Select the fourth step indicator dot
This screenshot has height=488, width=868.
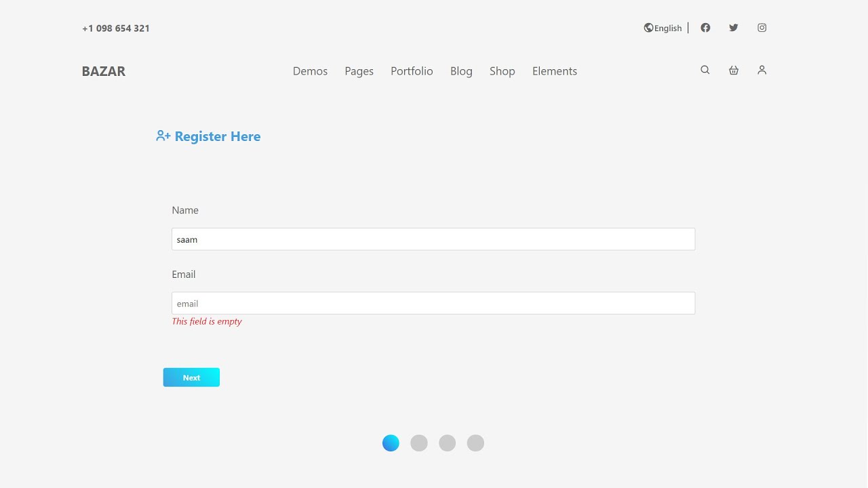[476, 443]
